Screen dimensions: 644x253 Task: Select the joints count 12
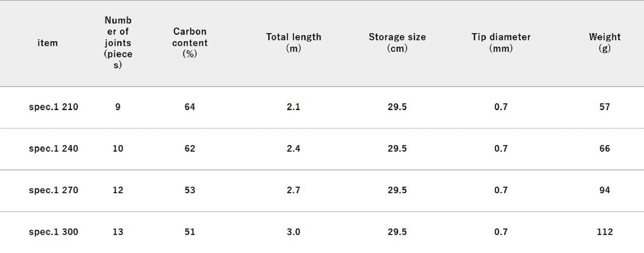pyautogui.click(x=118, y=190)
